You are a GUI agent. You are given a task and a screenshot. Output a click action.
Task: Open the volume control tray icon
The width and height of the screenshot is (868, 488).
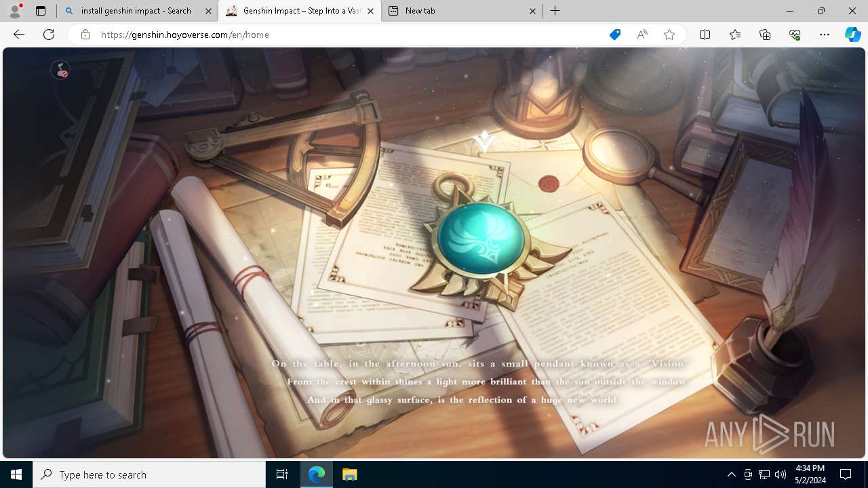pos(781,474)
